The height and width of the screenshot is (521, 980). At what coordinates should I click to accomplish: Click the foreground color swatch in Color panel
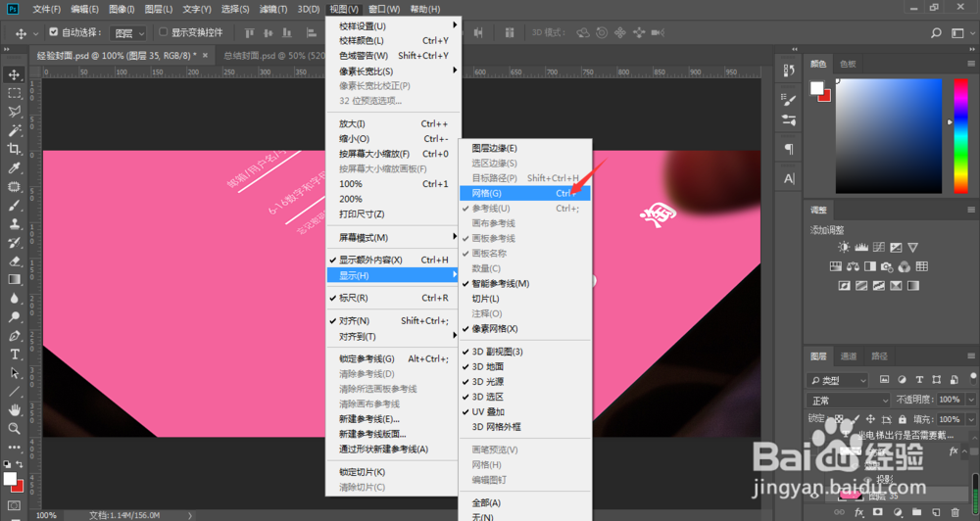(817, 89)
